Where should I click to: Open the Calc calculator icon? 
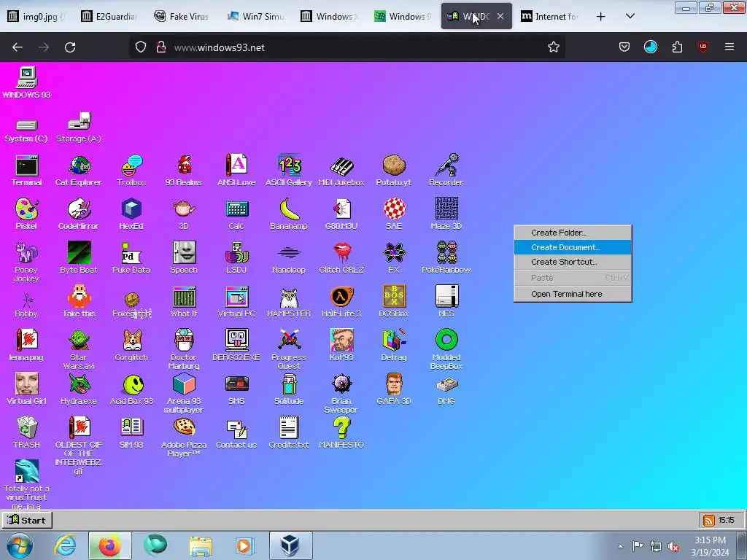(x=236, y=214)
